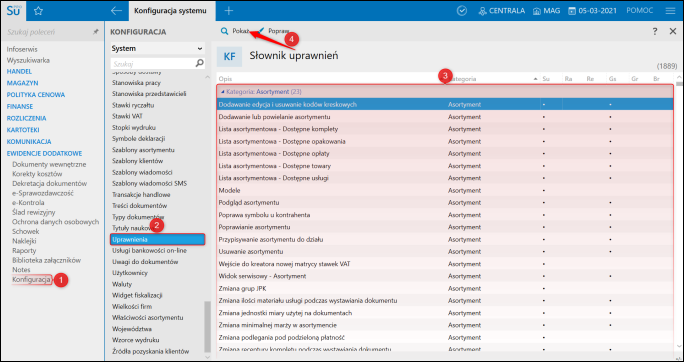
Task: Sort by the Kategoria column arrow
Action: (535, 79)
